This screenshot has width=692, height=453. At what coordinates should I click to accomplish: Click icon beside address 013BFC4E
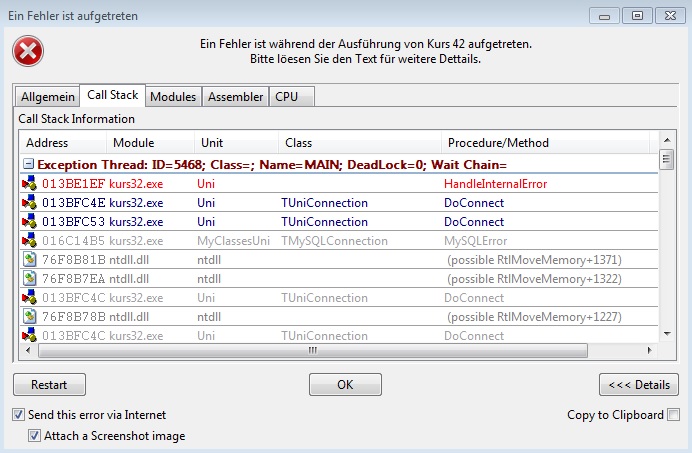point(30,203)
